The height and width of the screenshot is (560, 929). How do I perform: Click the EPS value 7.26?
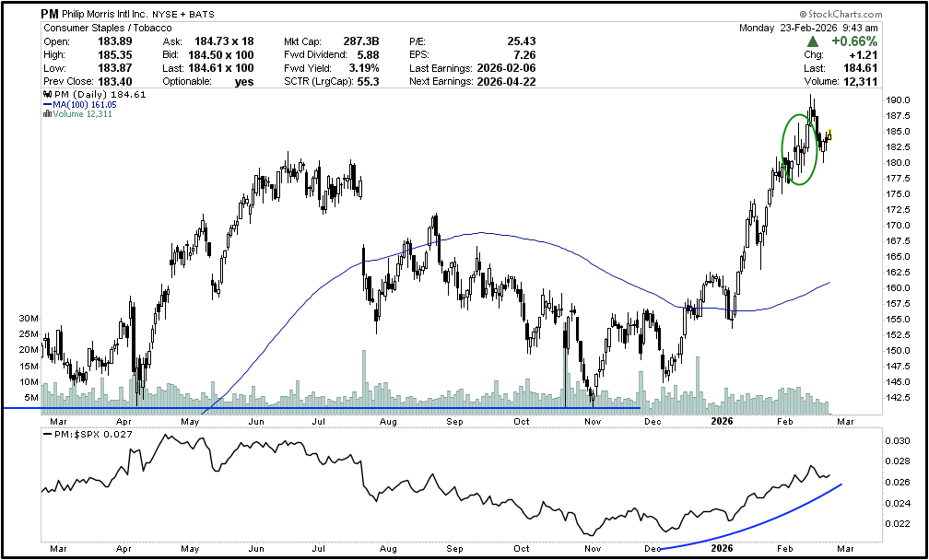(525, 55)
